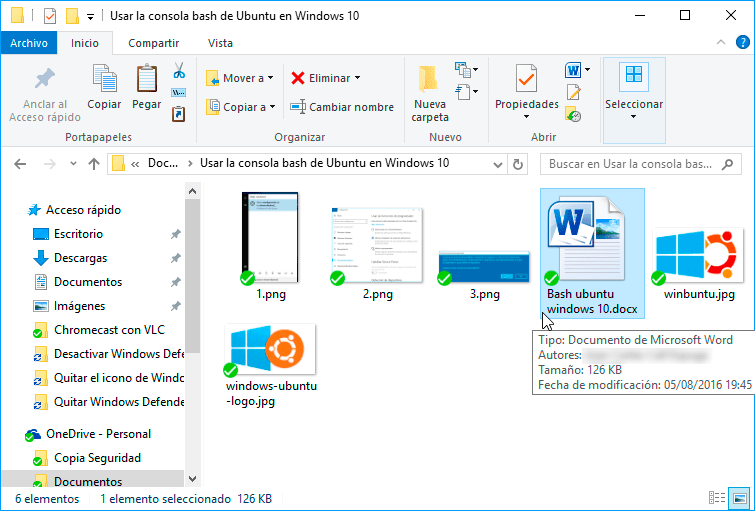Click the Pegar clipboard icon
Screen dimensions: 755x511
pyautogui.click(x=147, y=79)
